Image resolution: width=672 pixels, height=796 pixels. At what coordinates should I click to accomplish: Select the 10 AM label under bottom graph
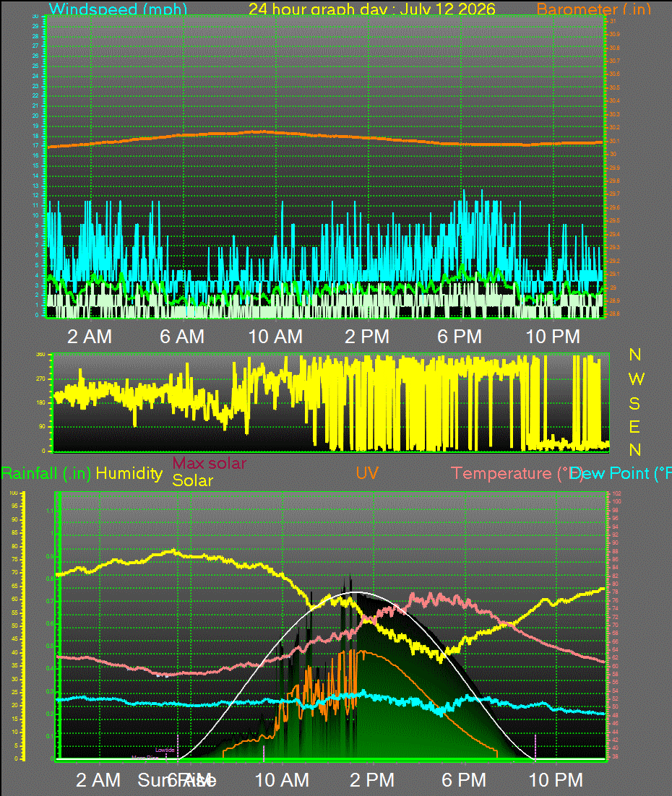pyautogui.click(x=282, y=780)
